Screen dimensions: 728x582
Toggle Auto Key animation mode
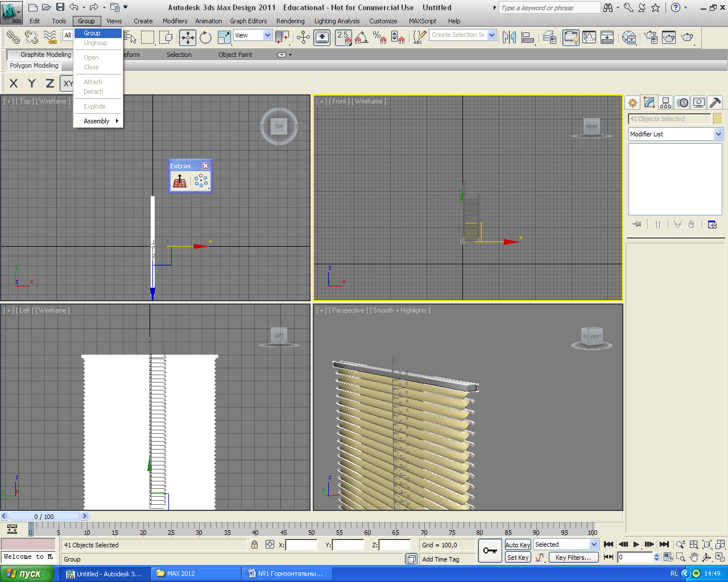[x=518, y=544]
